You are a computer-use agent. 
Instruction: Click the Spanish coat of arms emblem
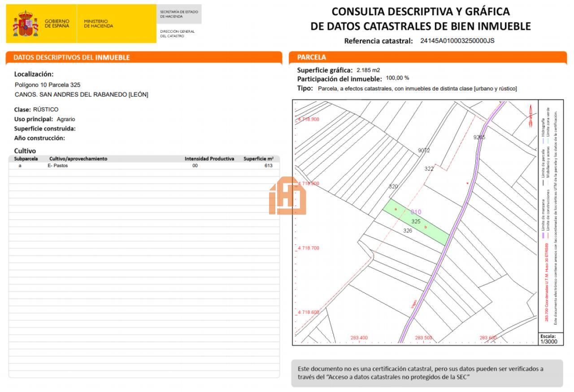(26, 24)
